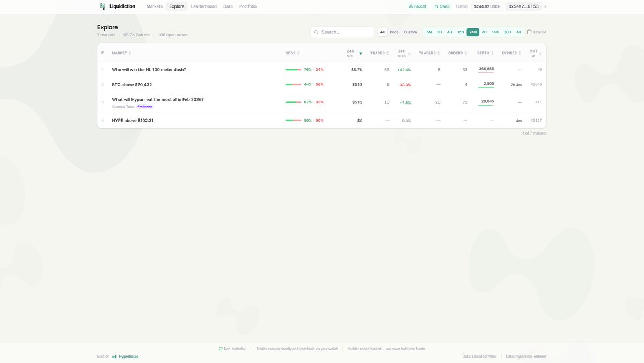644x363 pixels.
Task: Sort table by Market column
Action: [121, 53]
